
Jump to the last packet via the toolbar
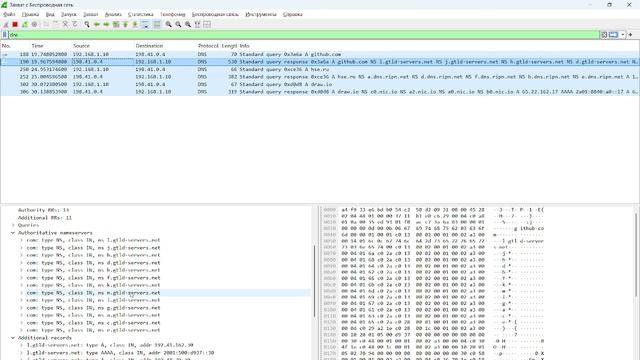click(135, 24)
